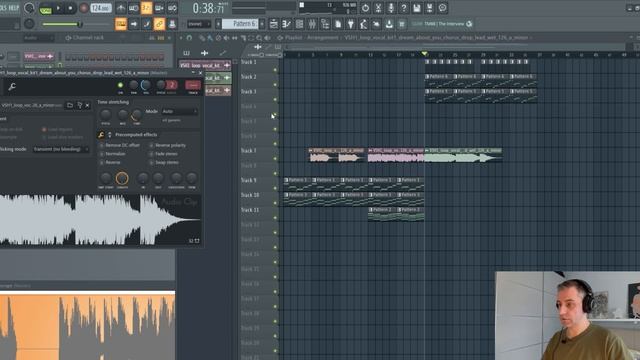Open the Channel rack title menu
This screenshot has height=360, width=640.
point(88,38)
